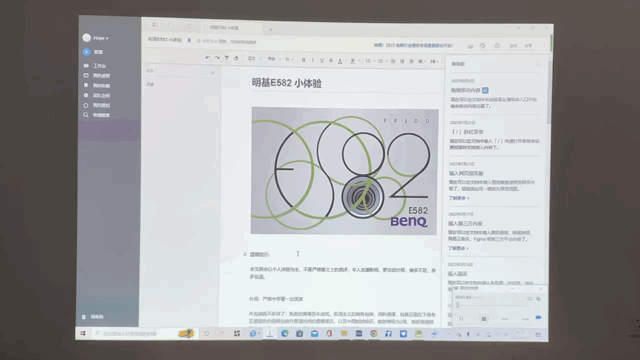The height and width of the screenshot is (360, 640).
Task: Stop the recording in the floating widget
Action: coord(484,318)
